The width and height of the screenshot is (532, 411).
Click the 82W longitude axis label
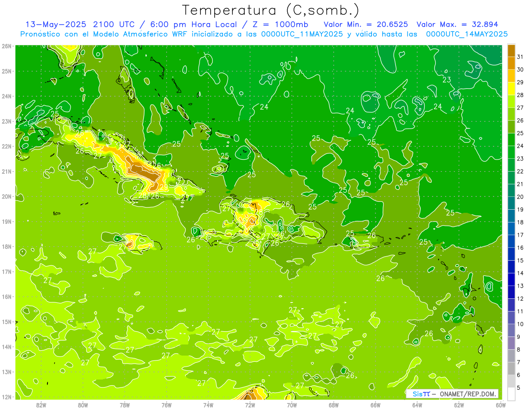pyautogui.click(x=41, y=405)
